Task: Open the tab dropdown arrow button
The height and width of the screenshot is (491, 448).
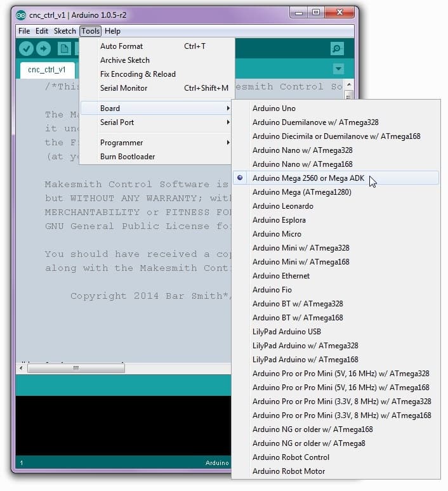Action: tap(338, 69)
